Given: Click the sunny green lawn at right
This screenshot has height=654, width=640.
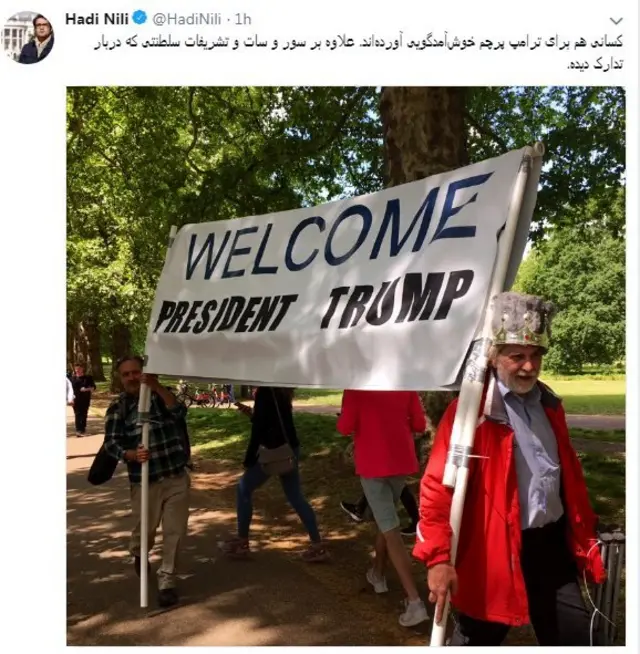Looking at the screenshot, I should (x=590, y=394).
